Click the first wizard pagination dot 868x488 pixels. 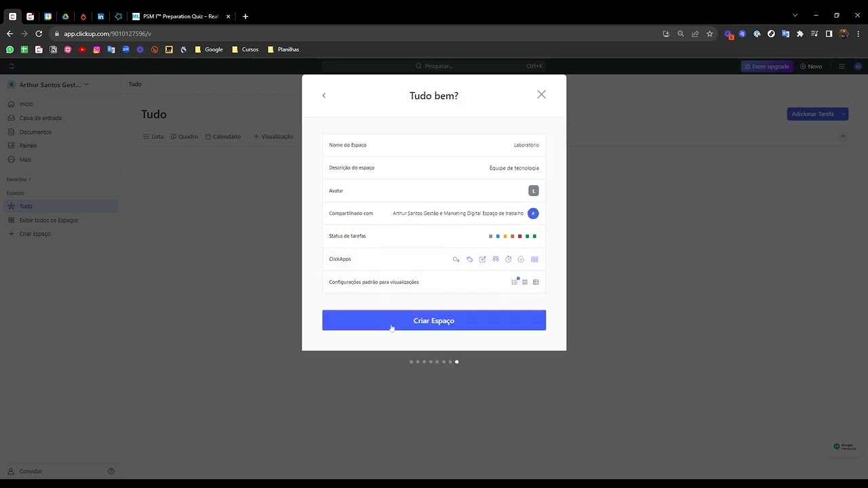pos(412,362)
